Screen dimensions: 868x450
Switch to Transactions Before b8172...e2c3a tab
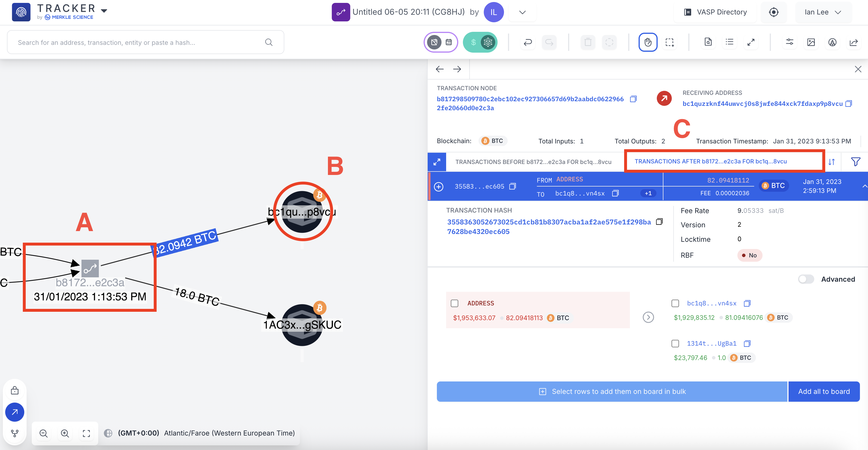533,162
